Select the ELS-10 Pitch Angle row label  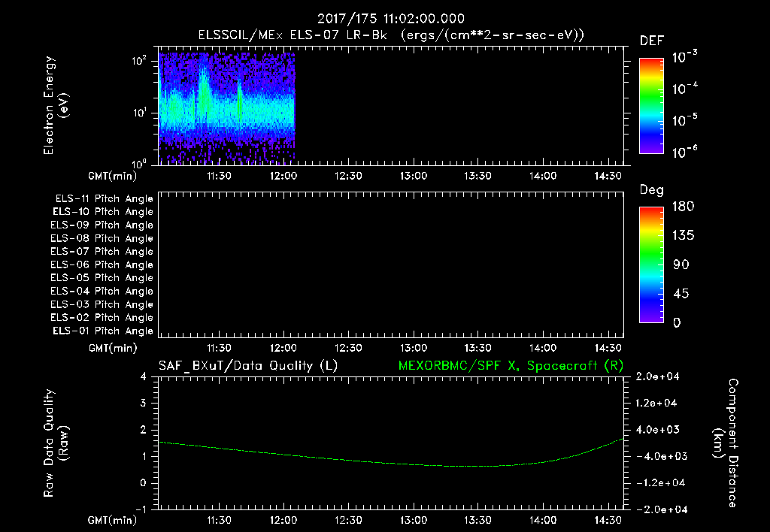[103, 212]
